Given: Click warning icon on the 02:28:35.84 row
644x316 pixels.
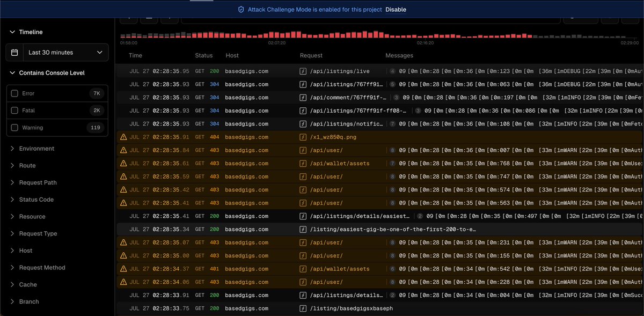Looking at the screenshot, I should pos(123,150).
